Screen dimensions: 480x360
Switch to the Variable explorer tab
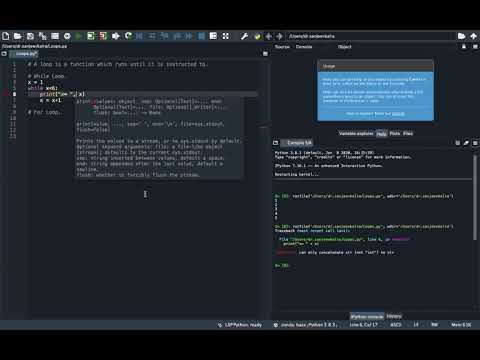(x=356, y=133)
